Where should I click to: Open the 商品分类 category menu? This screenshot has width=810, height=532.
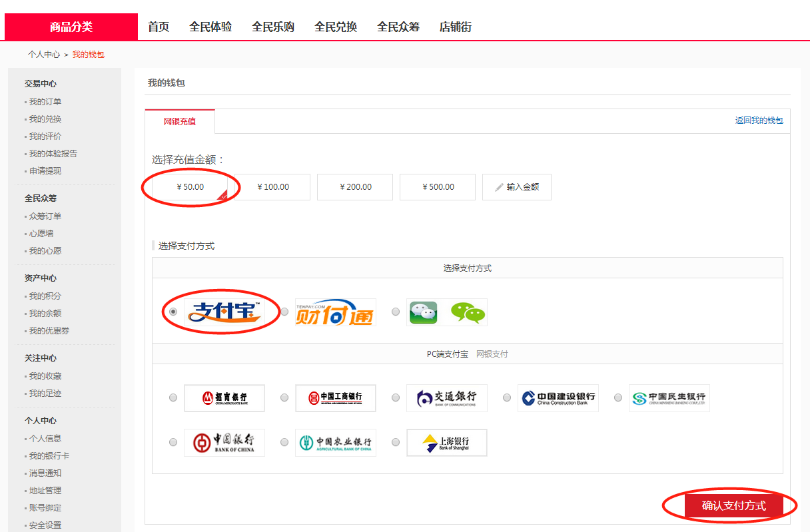pos(71,27)
